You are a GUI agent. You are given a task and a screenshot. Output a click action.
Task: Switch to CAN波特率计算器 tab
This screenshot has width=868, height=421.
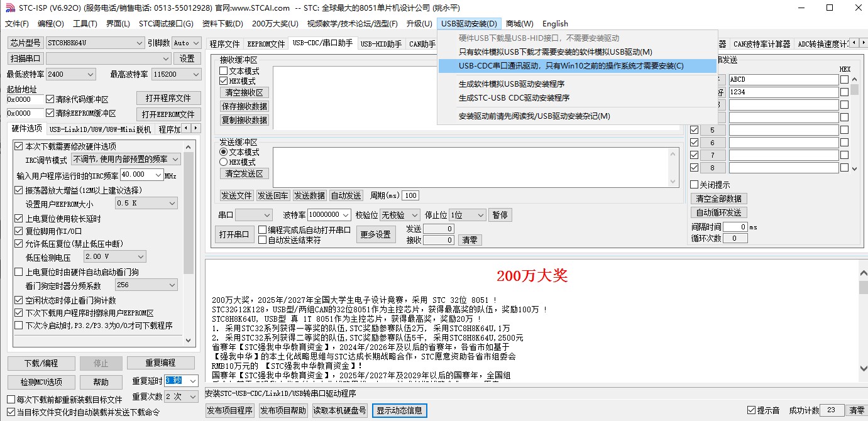[x=761, y=44]
